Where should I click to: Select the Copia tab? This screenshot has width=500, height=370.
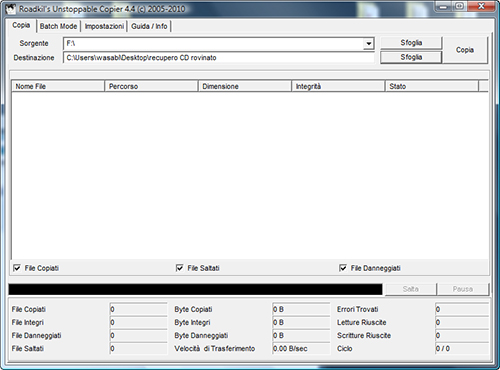[x=21, y=25]
